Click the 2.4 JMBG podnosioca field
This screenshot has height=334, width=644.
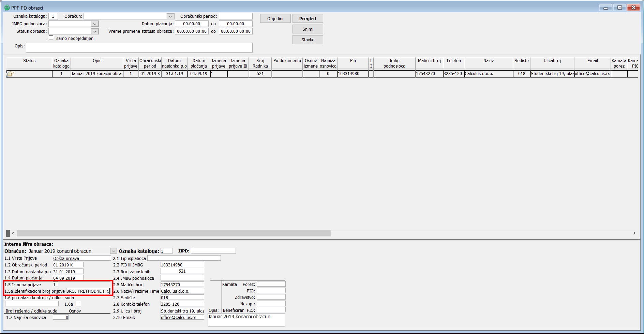tap(182, 278)
